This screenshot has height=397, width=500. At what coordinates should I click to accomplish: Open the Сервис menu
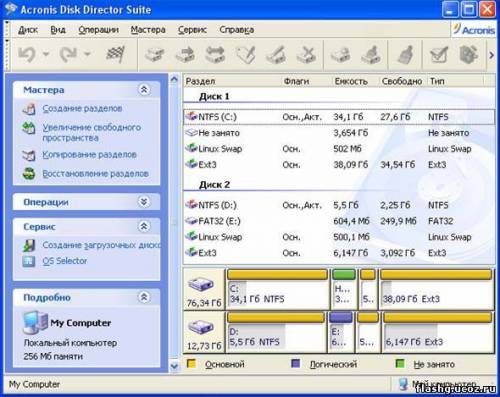coord(192,30)
